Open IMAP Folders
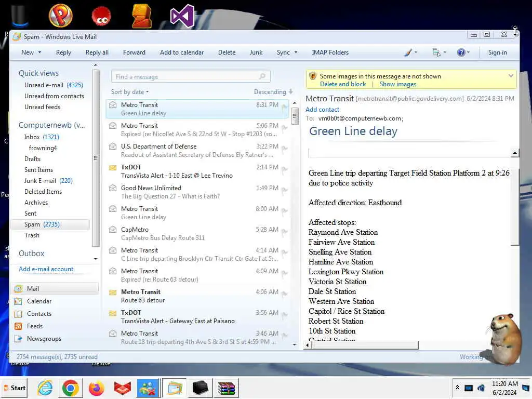 click(x=330, y=52)
